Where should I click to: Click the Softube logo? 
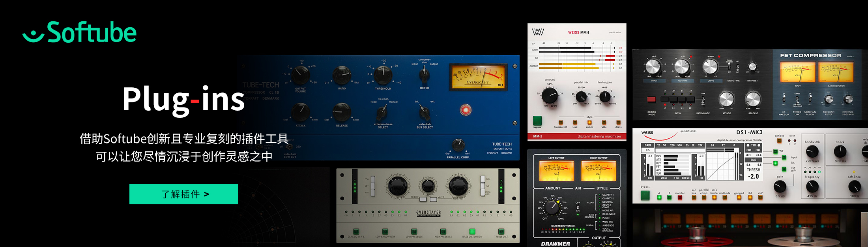click(x=79, y=32)
